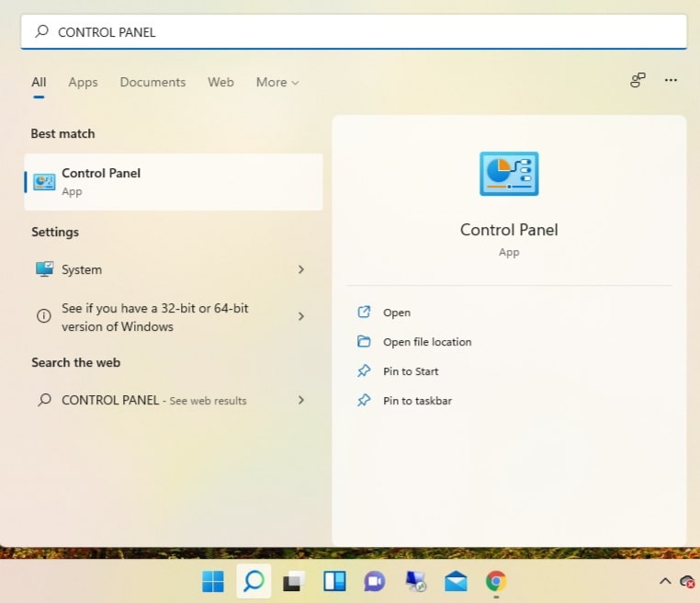700x603 pixels.
Task: Open Widgets from the taskbar
Action: 334,582
